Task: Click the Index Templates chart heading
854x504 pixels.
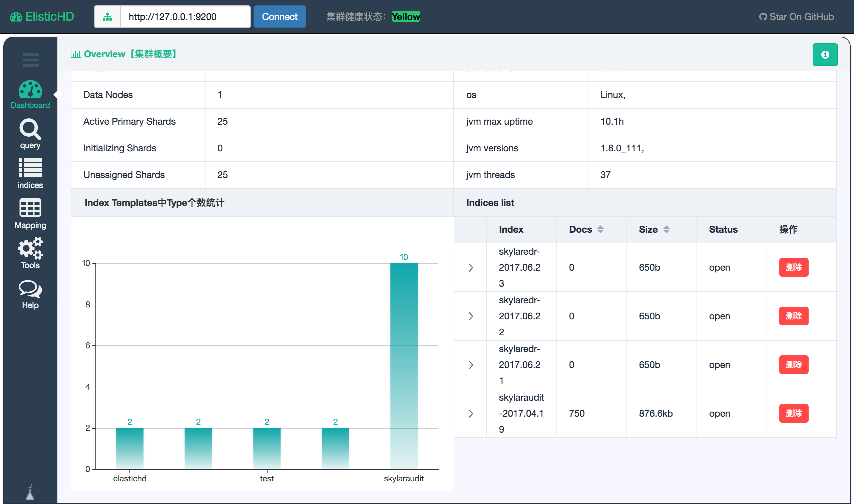Action: click(154, 203)
